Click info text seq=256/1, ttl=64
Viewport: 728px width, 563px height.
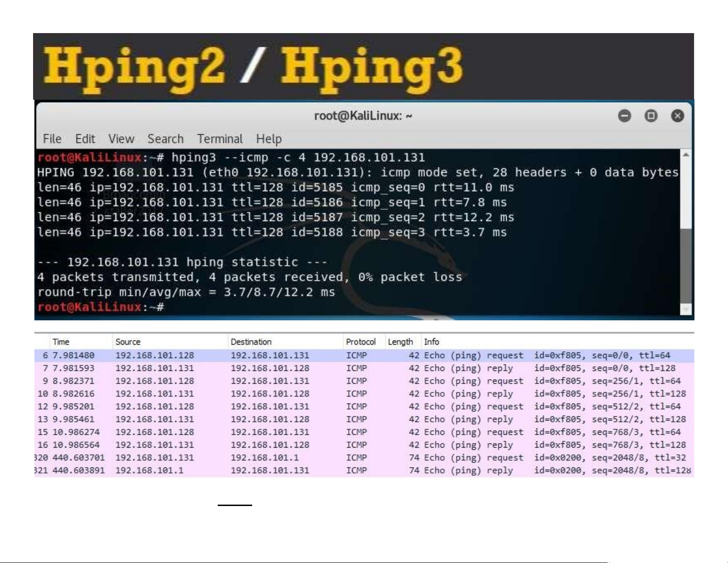[636, 381]
